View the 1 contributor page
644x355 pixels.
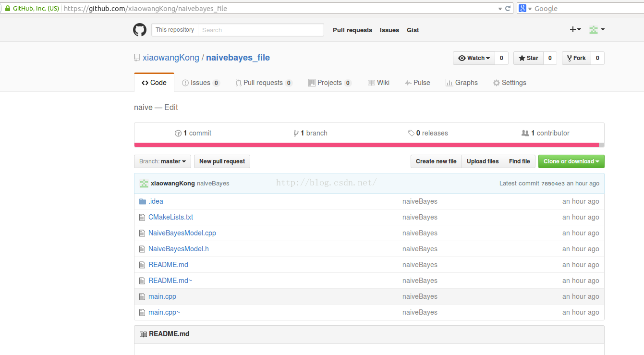tap(546, 133)
